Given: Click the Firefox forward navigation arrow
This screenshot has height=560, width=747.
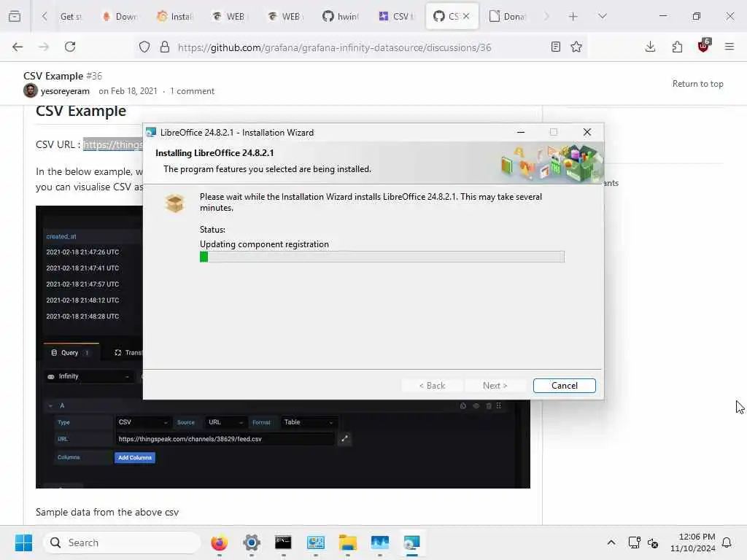Looking at the screenshot, I should (44, 47).
